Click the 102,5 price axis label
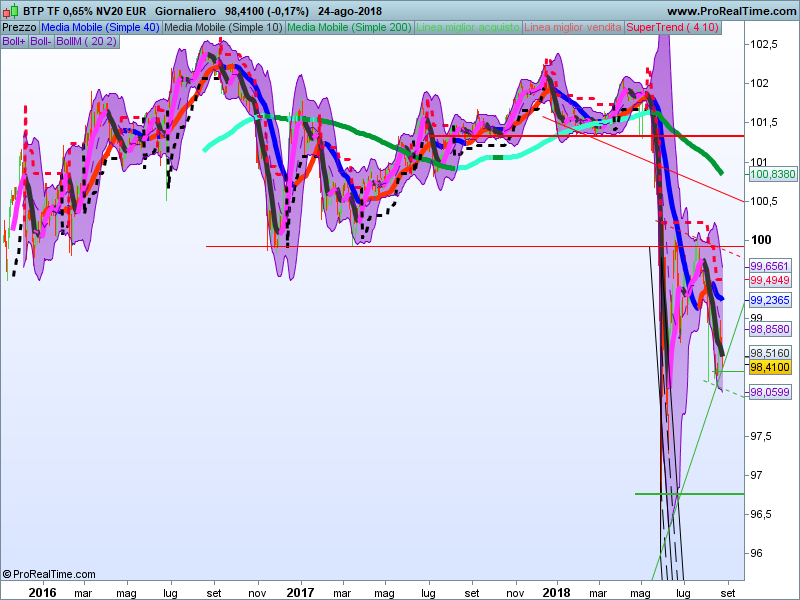Image resolution: width=800 pixels, height=600 pixels. tap(764, 44)
